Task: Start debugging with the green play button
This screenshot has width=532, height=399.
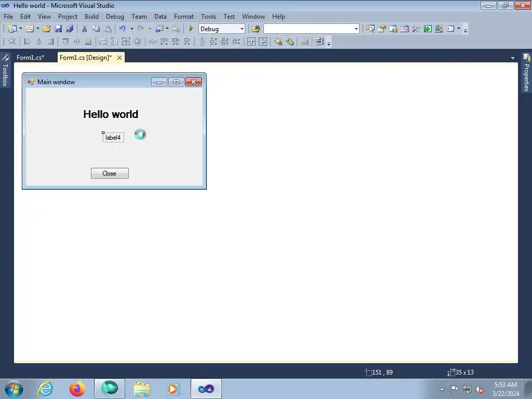Action: click(x=191, y=29)
